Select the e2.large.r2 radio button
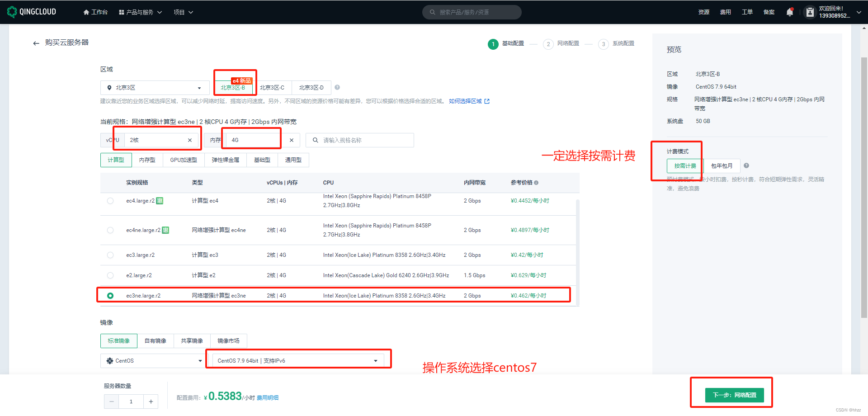The height and width of the screenshot is (416, 868). [x=110, y=275]
